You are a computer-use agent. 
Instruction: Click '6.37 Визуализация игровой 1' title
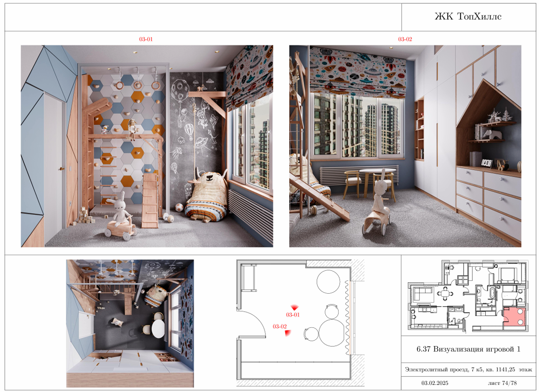[468, 349]
